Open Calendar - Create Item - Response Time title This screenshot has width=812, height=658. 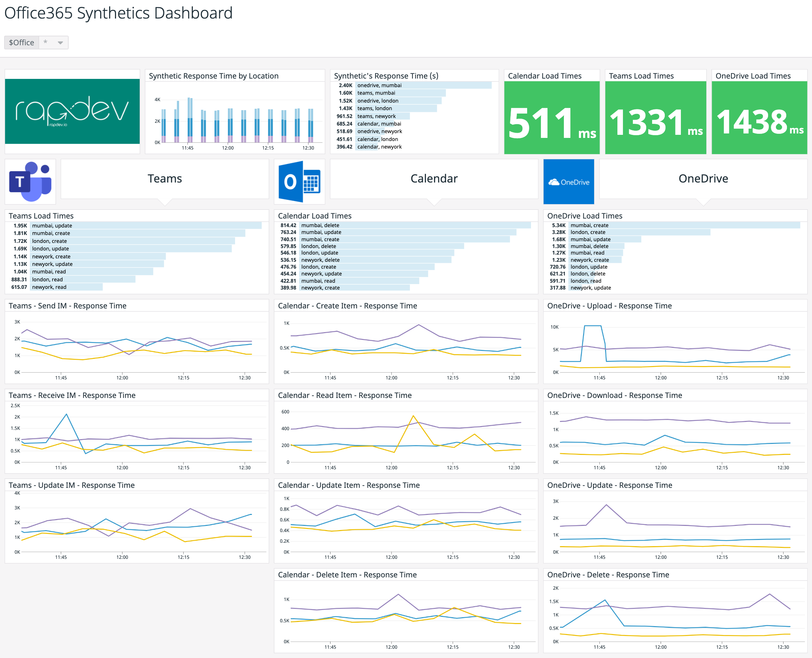click(x=348, y=306)
